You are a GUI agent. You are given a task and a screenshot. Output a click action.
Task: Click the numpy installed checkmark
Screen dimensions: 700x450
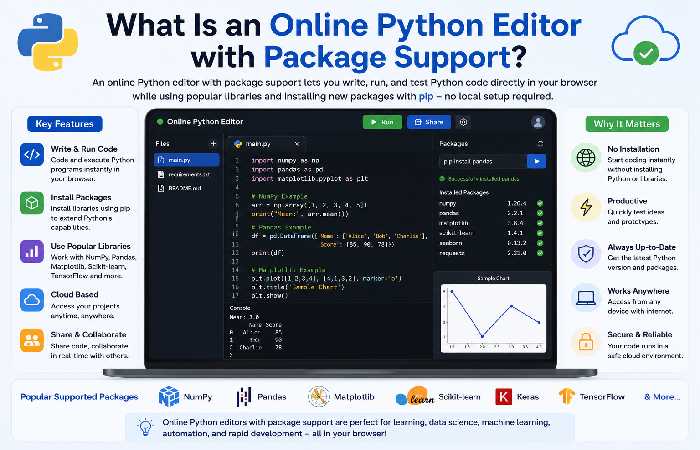coord(540,203)
